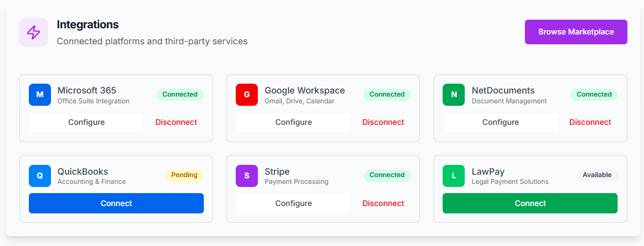The height and width of the screenshot is (246, 644).
Task: Click the red Google Workspace 'G' icon
Action: pos(247,95)
